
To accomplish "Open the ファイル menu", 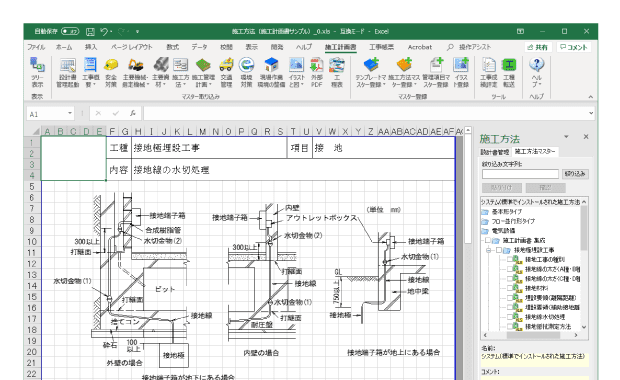I will tap(36, 47).
